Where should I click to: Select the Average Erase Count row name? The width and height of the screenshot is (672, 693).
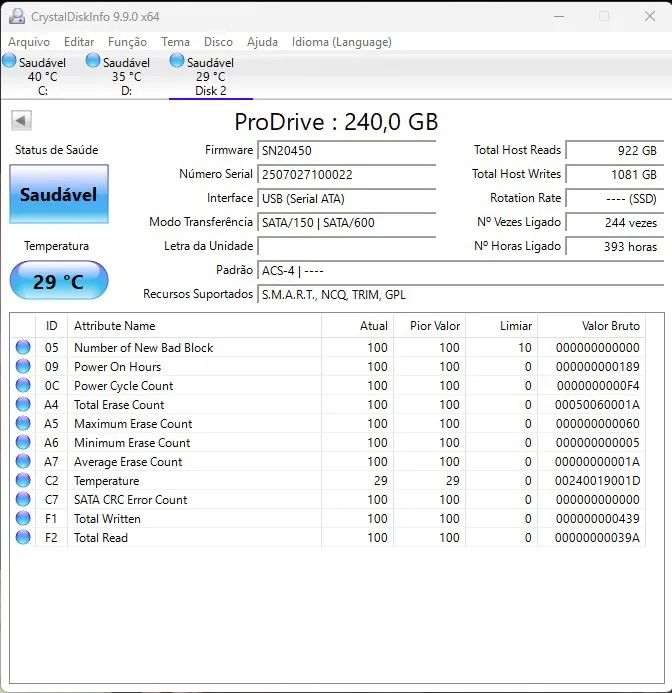click(128, 461)
